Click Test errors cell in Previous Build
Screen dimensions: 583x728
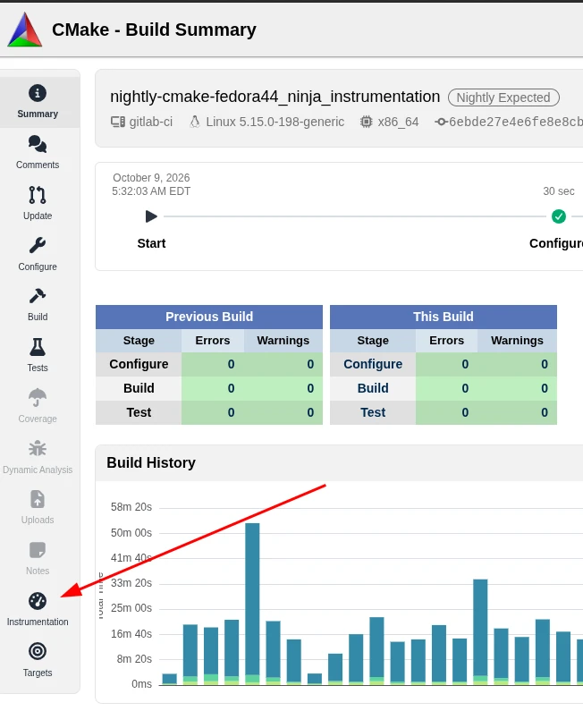point(213,412)
